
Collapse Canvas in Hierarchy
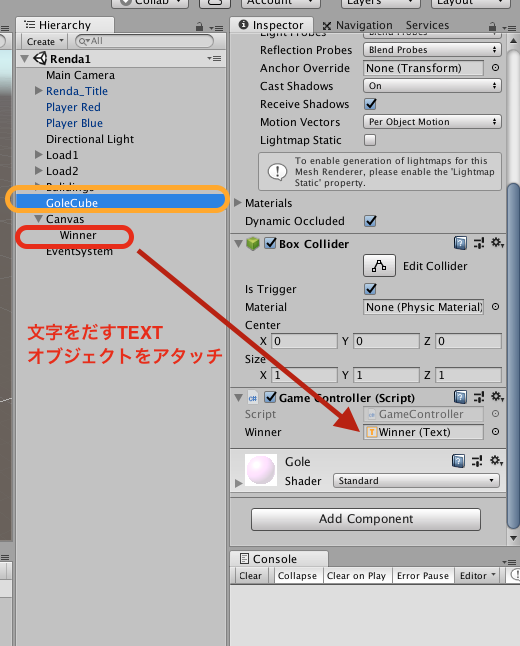(x=38, y=219)
